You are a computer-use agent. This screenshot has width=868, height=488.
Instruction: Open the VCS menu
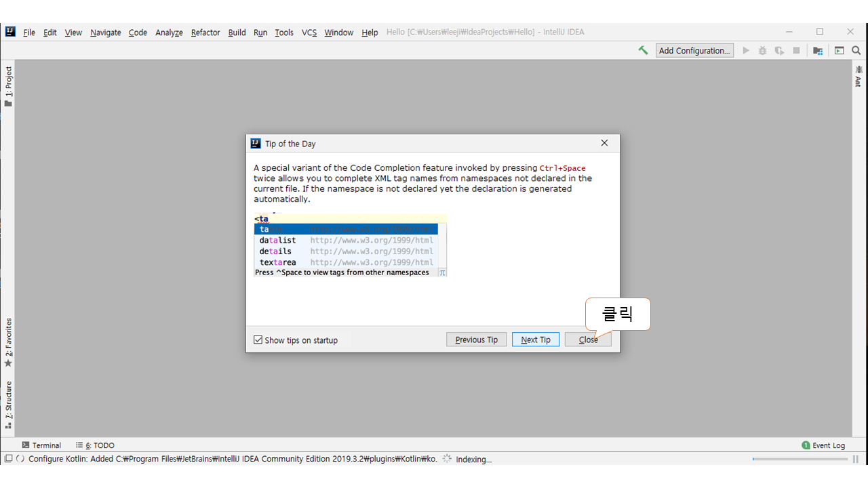click(309, 33)
